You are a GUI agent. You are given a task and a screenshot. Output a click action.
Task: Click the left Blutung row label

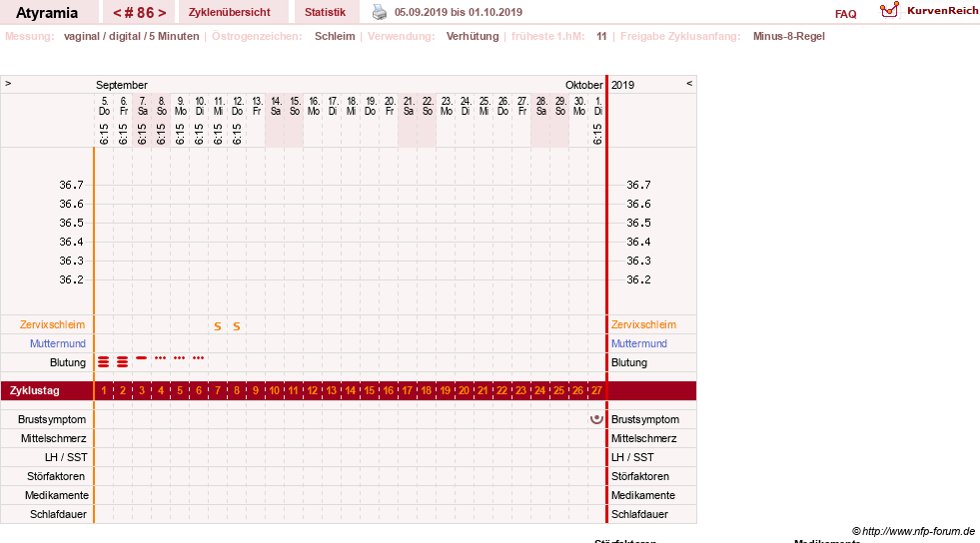(68, 362)
